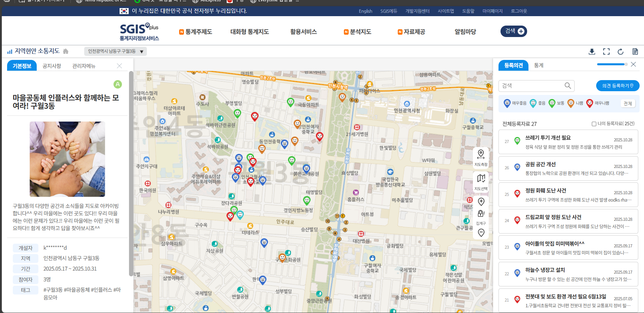Open the 지도측정 map measure tool
644x313 pixels.
coord(481,158)
